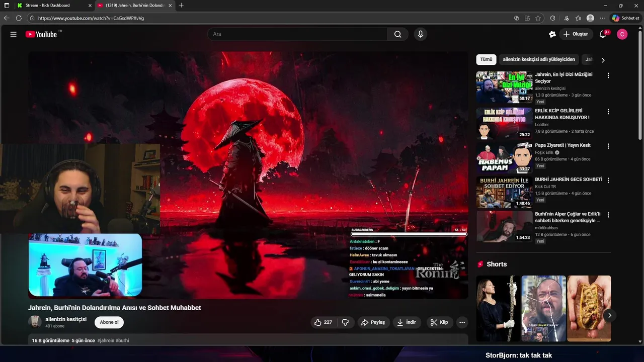Viewport: 644px width, 362px height.
Task: Click the globe-shaped icon in address bar
Action: (516, 18)
